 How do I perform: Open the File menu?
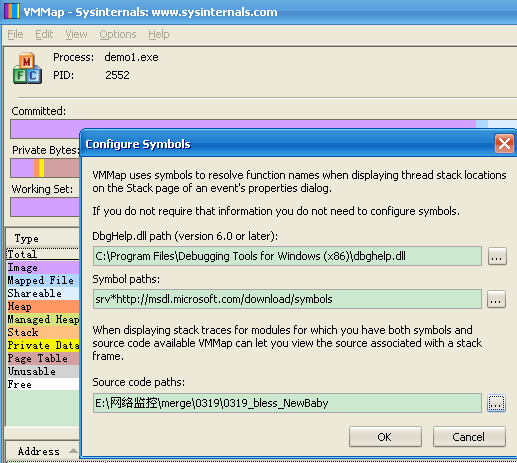[15, 34]
